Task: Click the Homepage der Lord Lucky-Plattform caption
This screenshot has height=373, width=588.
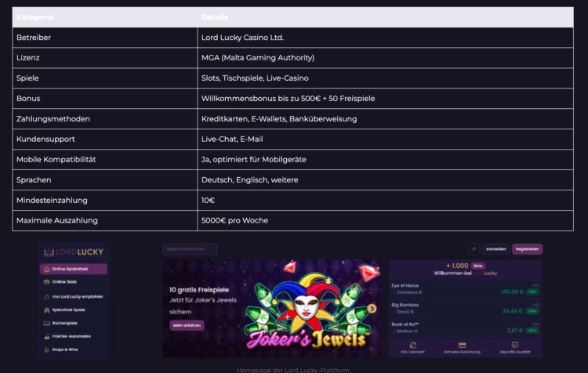Action: click(x=293, y=370)
